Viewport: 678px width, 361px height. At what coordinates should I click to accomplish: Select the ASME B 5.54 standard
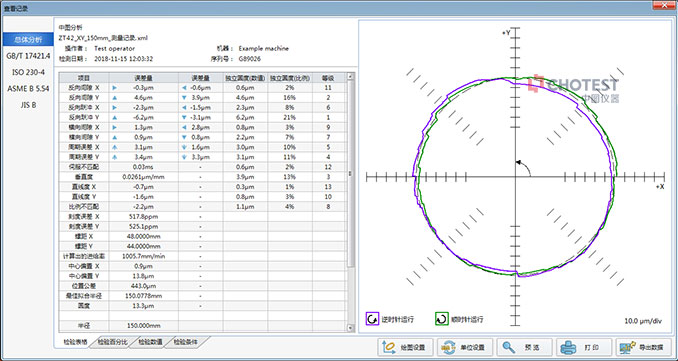(28, 88)
